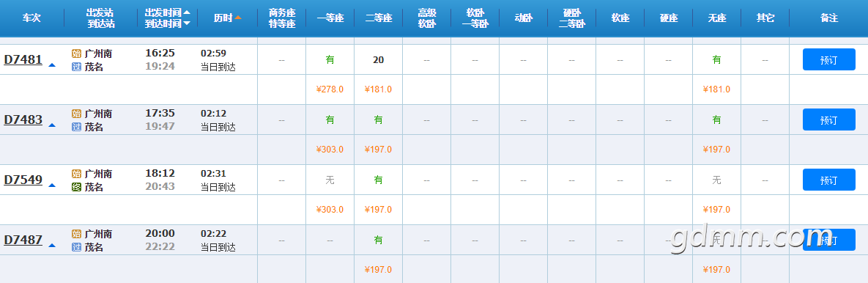Collapse the price row arrow beside D7481
Screen dimensions: 868x283
pyautogui.click(x=52, y=65)
